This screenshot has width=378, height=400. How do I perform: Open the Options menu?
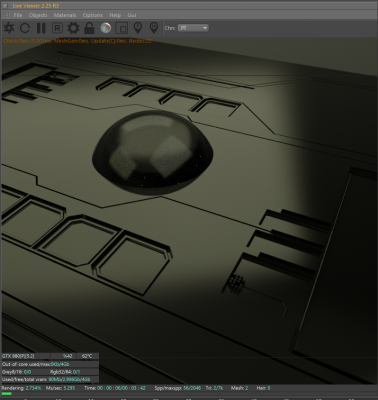pyautogui.click(x=93, y=15)
